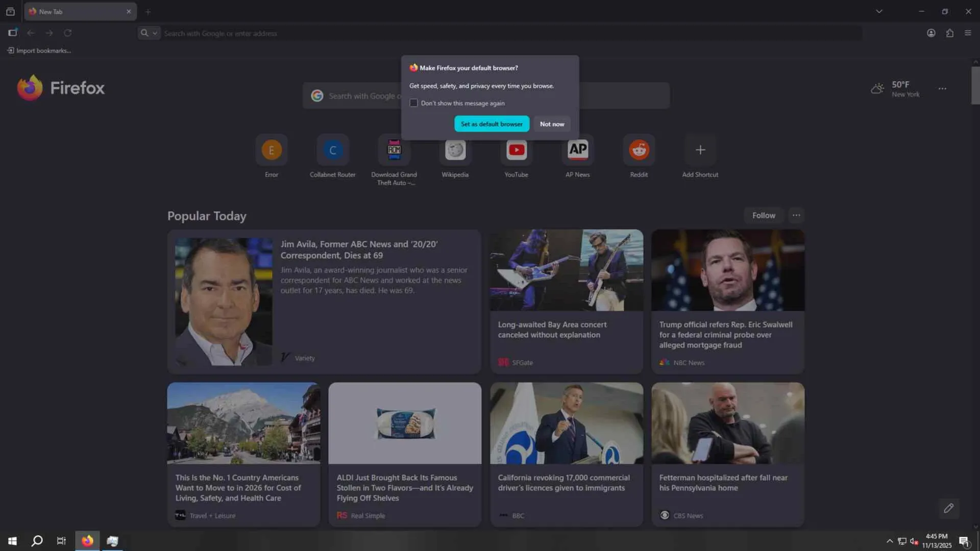The height and width of the screenshot is (551, 980).
Task: Open the Reddit shortcut tile
Action: click(x=639, y=150)
